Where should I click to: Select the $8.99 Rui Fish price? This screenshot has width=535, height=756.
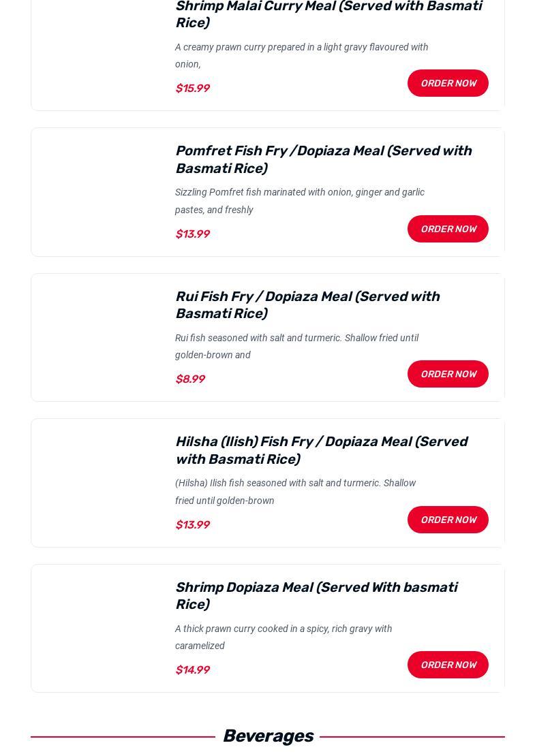tap(190, 379)
